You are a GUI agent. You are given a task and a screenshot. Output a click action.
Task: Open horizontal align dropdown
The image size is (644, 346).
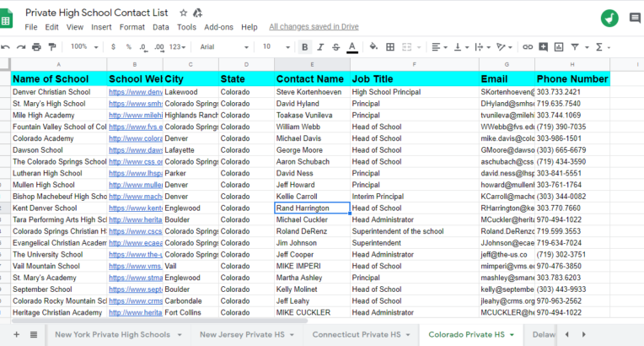pos(439,47)
